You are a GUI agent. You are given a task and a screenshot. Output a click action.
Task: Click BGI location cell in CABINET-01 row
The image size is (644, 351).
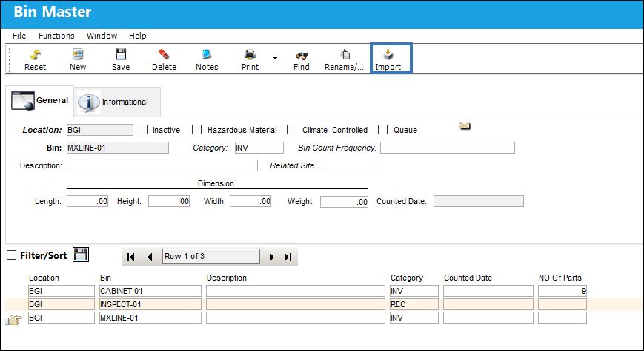[x=62, y=291]
